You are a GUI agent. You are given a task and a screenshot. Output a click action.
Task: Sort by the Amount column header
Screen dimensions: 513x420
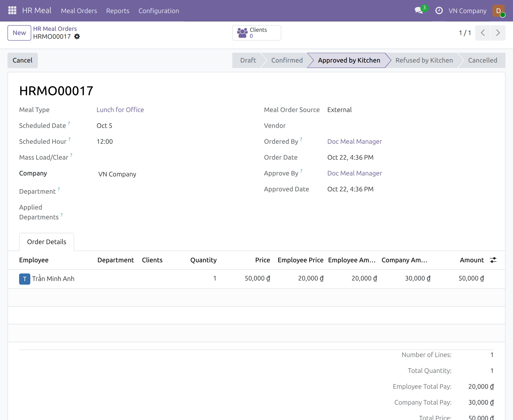click(472, 260)
